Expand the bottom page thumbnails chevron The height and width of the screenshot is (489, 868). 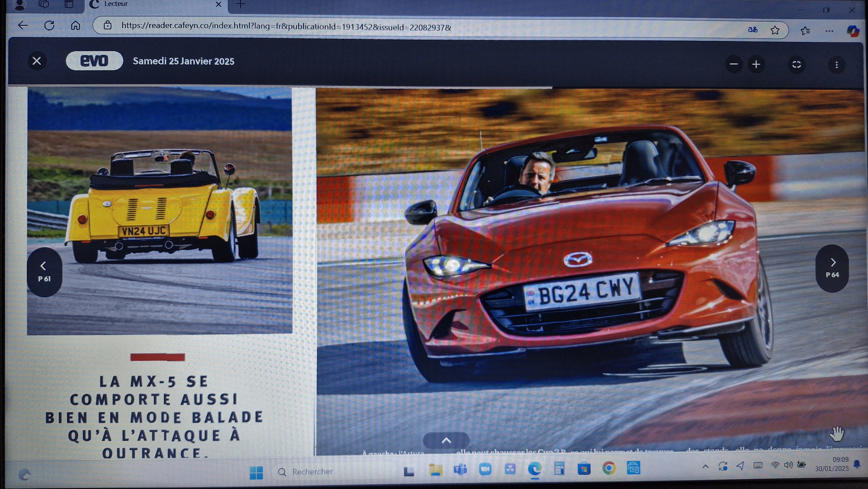446,440
